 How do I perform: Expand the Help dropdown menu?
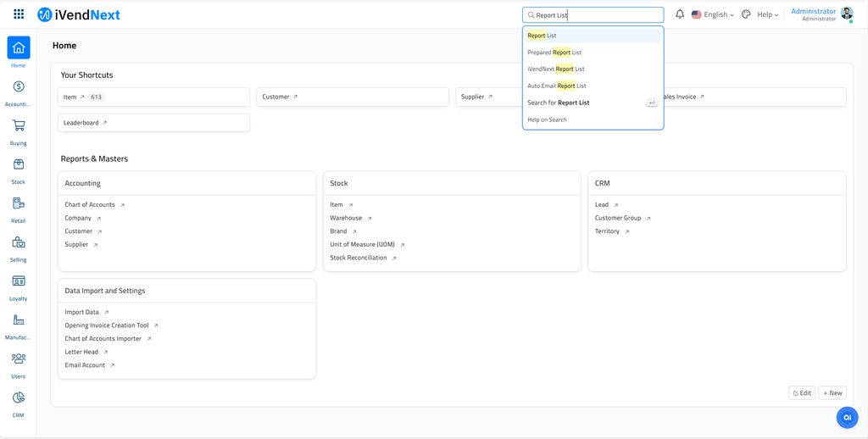tap(768, 15)
